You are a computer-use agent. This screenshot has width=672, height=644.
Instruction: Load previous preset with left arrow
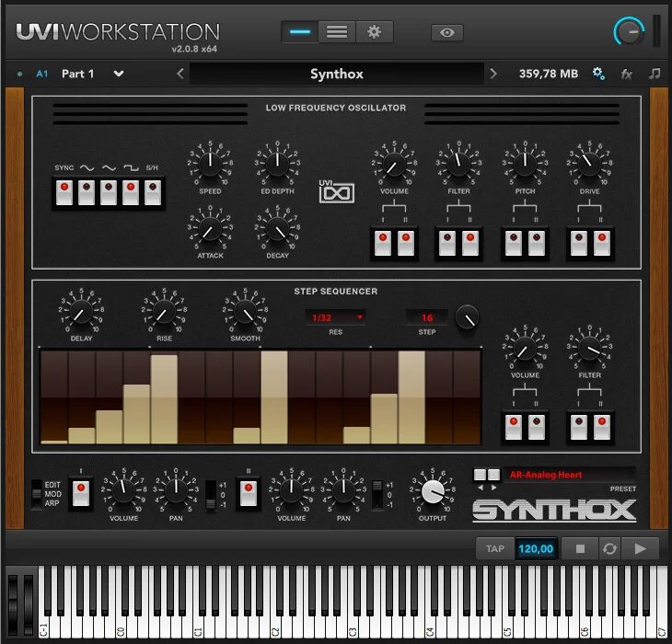pyautogui.click(x=180, y=74)
